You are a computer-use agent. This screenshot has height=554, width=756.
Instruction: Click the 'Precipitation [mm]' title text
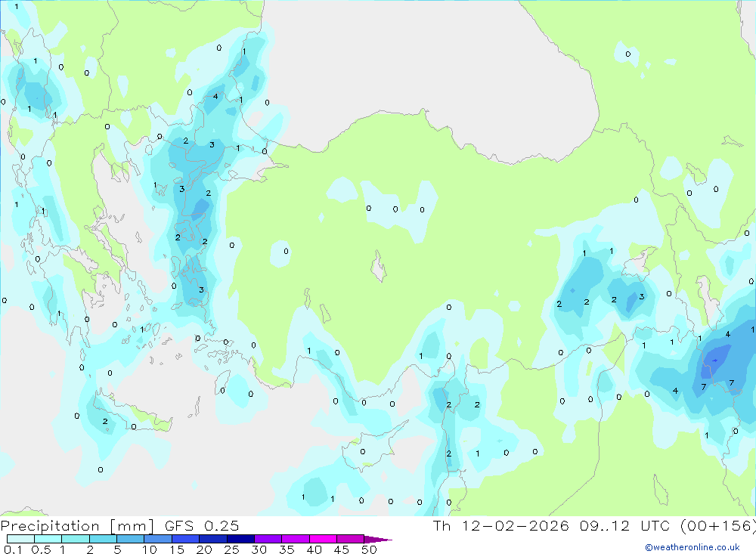coord(77,526)
